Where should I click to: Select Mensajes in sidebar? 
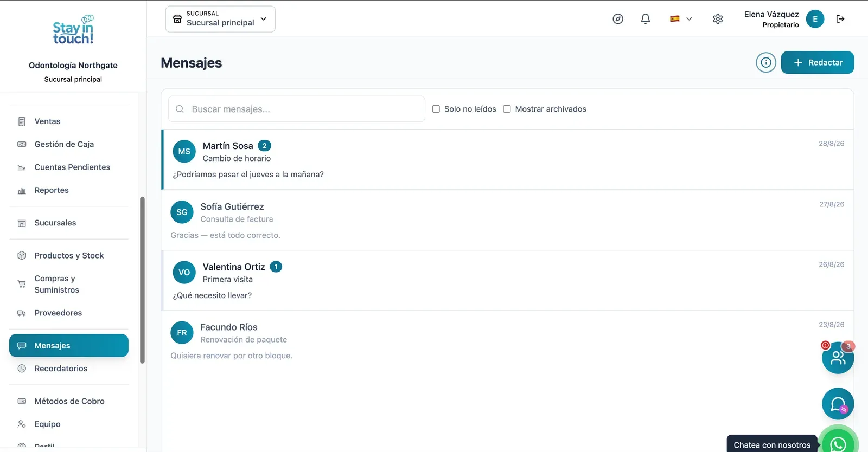click(69, 346)
